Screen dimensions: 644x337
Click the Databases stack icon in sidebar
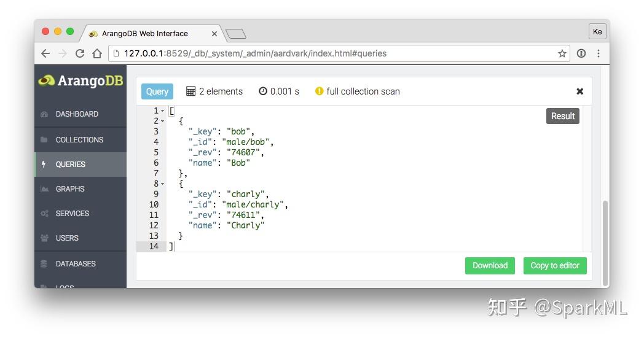(44, 264)
